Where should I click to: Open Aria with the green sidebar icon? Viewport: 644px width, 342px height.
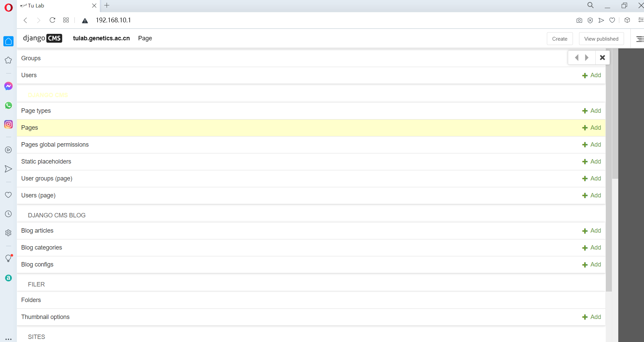pos(8,278)
